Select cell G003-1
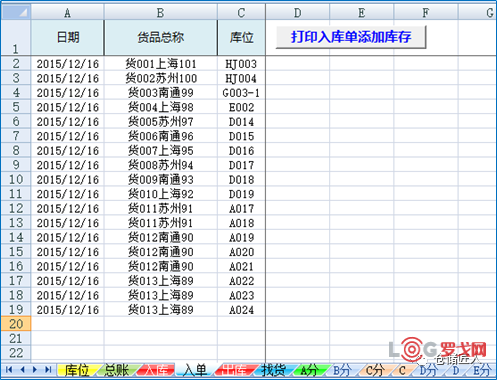497x380 pixels. coord(241,93)
